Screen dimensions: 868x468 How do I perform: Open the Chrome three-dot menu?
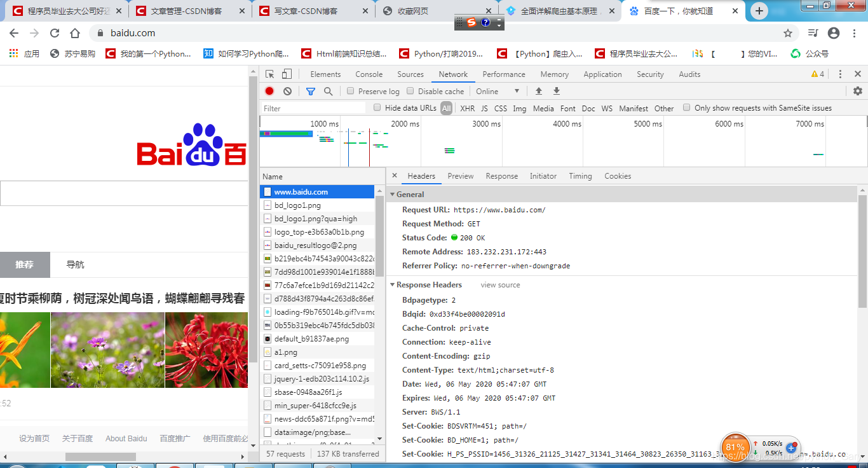[855, 33]
